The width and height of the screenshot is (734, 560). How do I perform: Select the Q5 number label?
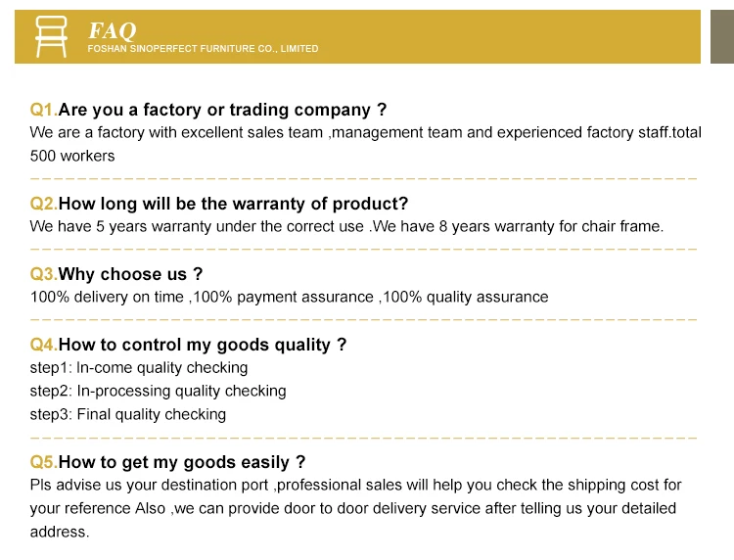click(43, 462)
